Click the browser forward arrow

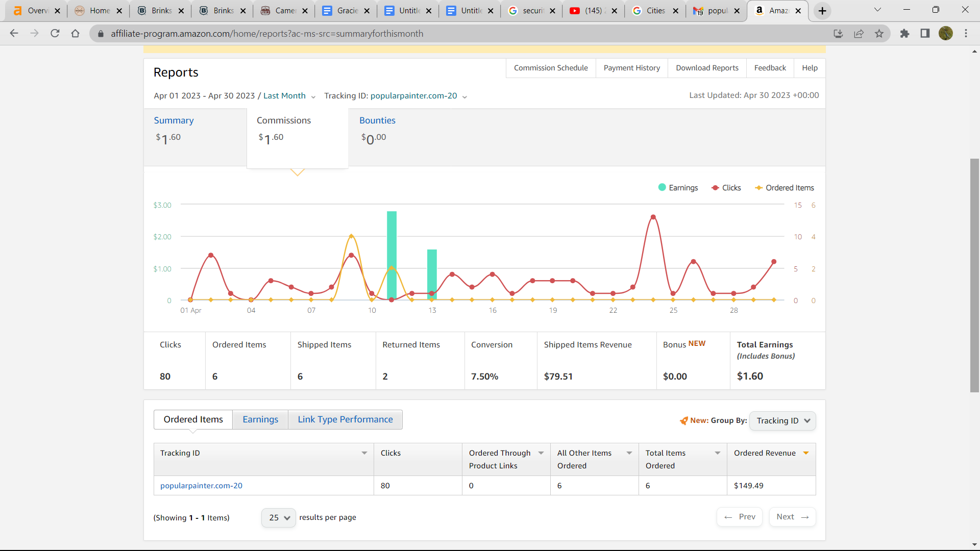click(34, 33)
